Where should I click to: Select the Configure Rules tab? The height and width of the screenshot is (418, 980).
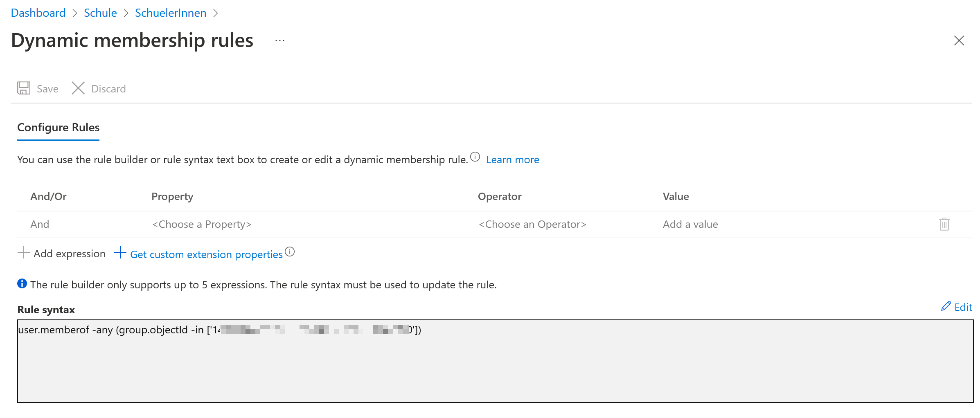point(58,128)
